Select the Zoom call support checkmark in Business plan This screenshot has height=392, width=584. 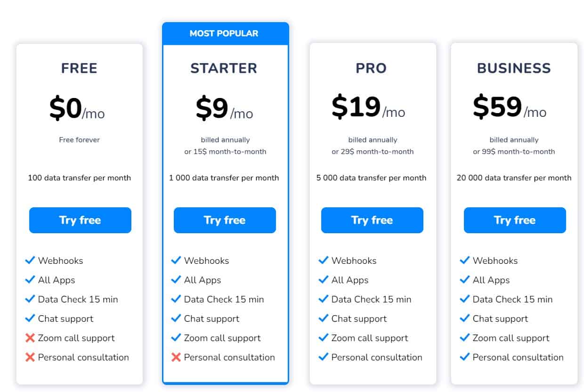pos(464,338)
